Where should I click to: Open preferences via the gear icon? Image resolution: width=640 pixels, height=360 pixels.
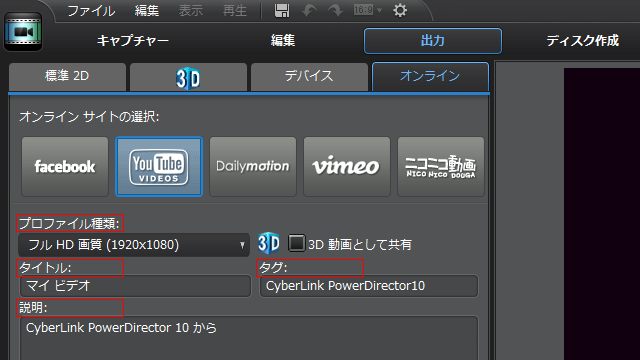coord(400,10)
